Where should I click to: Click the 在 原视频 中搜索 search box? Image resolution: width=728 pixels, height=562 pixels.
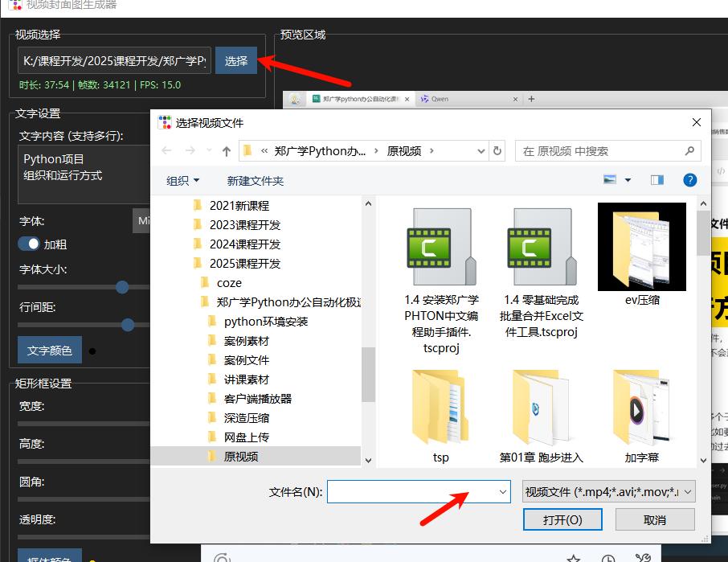[x=603, y=151]
